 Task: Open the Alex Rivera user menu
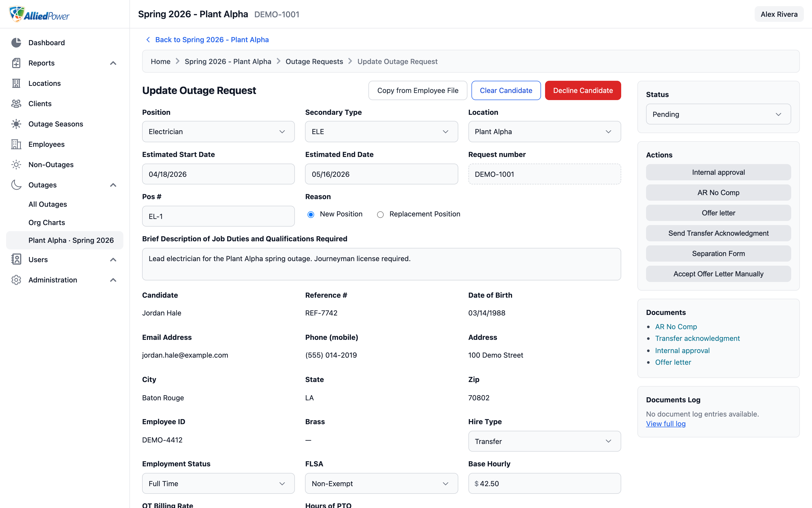coord(779,14)
